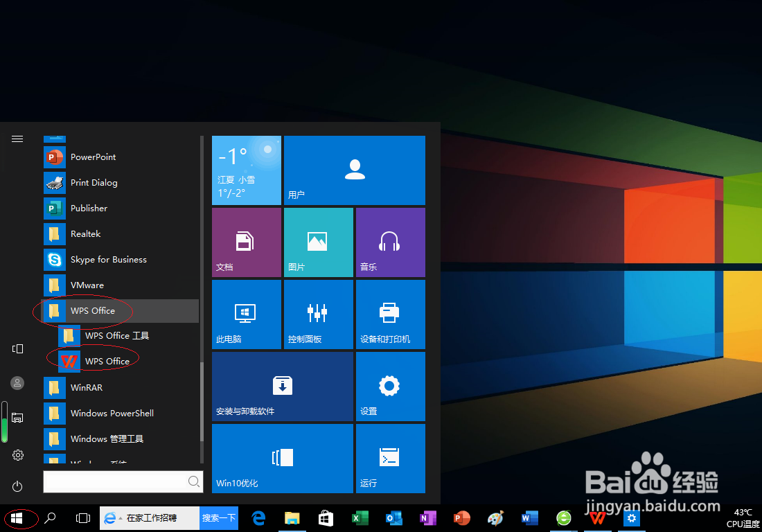The height and width of the screenshot is (532, 762).
Task: Click the 搜索一下 button
Action: coord(219,518)
